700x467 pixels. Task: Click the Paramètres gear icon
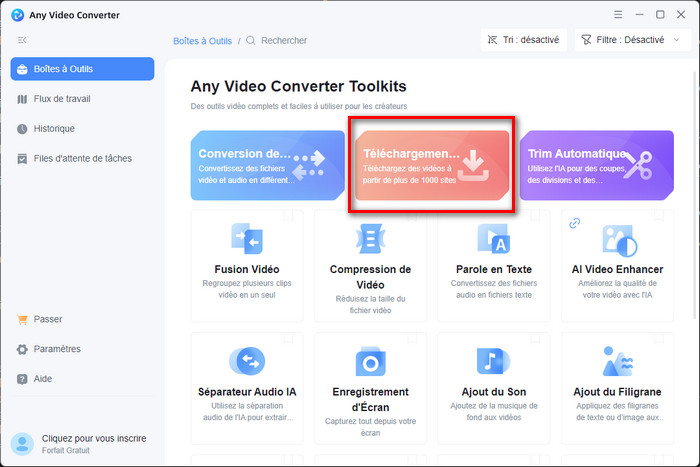pyautogui.click(x=22, y=349)
